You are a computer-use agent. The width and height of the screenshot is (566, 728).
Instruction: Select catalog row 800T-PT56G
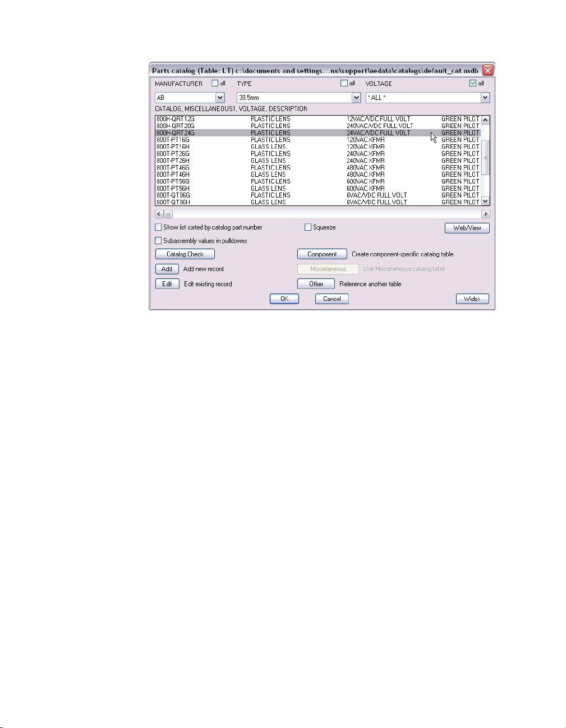point(318,181)
